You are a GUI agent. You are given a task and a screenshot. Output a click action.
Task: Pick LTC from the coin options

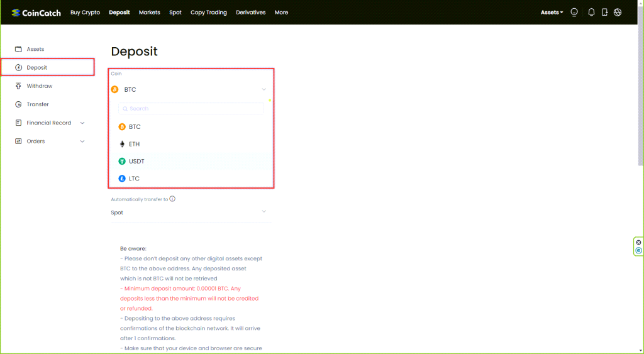[x=134, y=179]
